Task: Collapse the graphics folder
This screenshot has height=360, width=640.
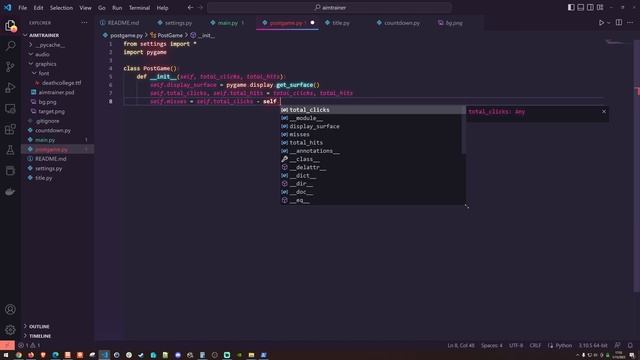Action: pyautogui.click(x=45, y=64)
